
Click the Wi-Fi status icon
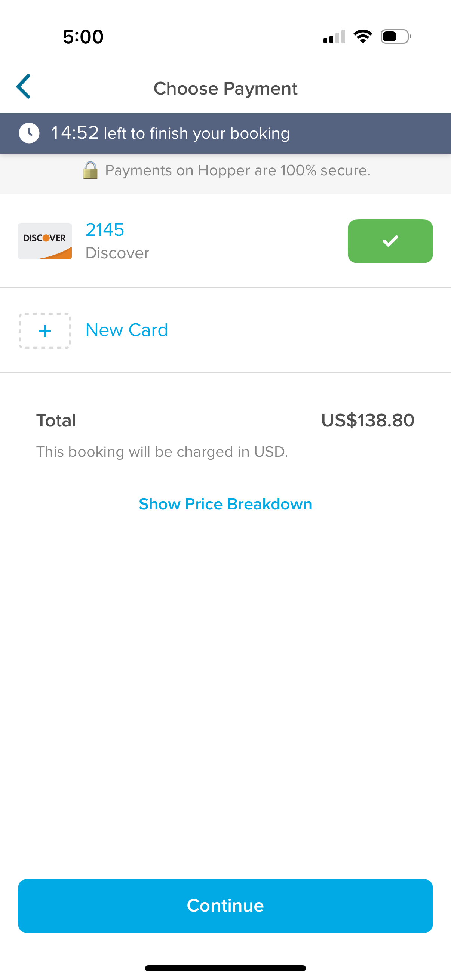point(363,37)
